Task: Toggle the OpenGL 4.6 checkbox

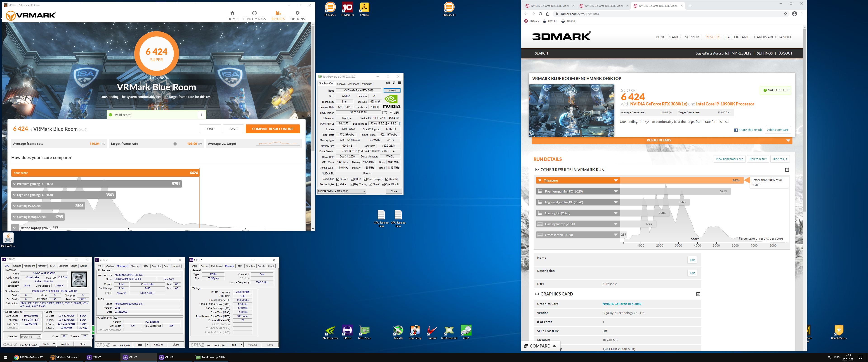Action: (x=383, y=185)
